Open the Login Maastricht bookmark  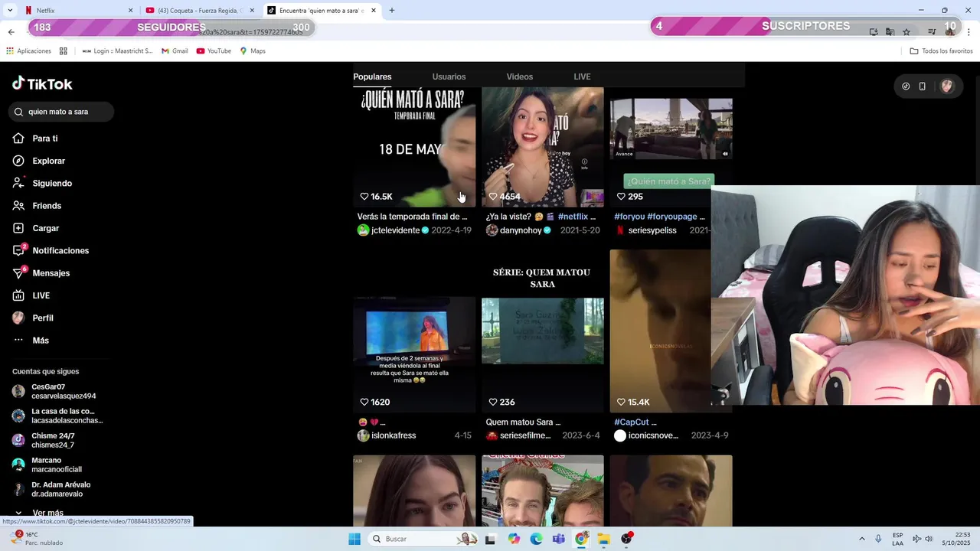pos(118,51)
